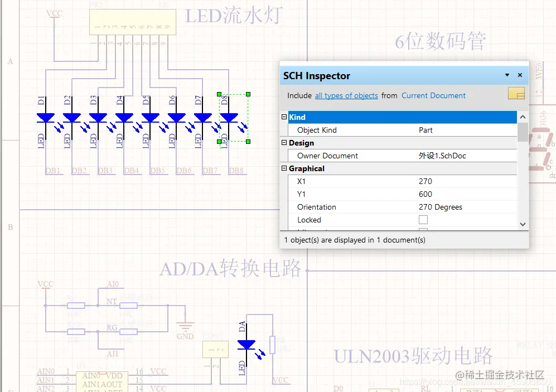Click the RG net label
556x392 pixels.
[112, 327]
